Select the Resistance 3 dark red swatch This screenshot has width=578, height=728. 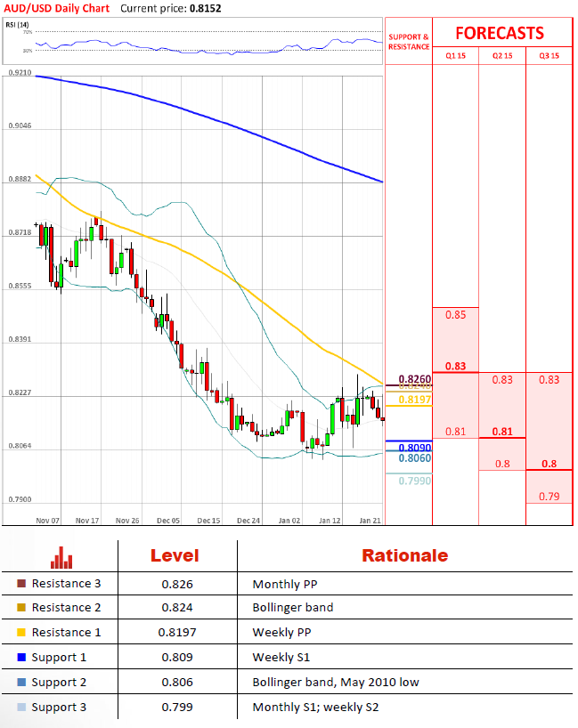[x=21, y=584]
